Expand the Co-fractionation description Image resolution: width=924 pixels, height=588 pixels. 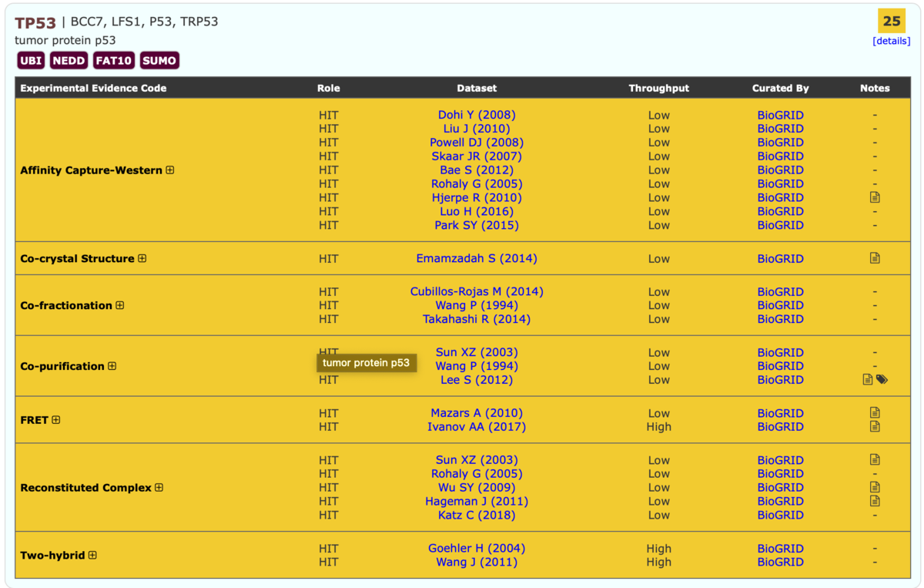pyautogui.click(x=120, y=306)
